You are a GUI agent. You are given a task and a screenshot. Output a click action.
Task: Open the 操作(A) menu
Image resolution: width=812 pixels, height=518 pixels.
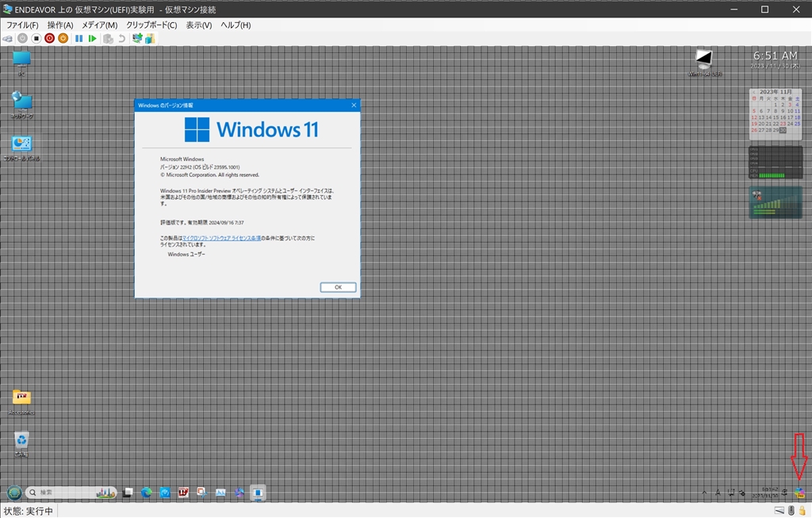[60, 25]
